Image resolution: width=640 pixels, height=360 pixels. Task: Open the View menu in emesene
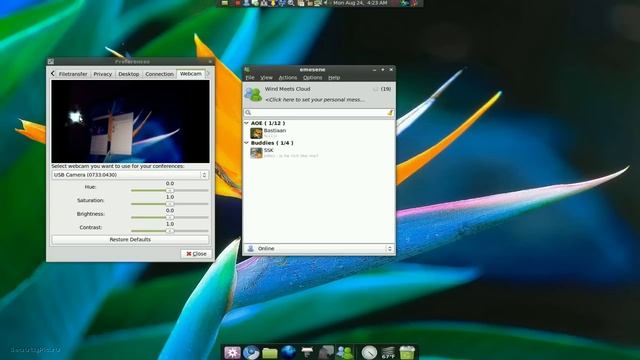[x=266, y=78]
